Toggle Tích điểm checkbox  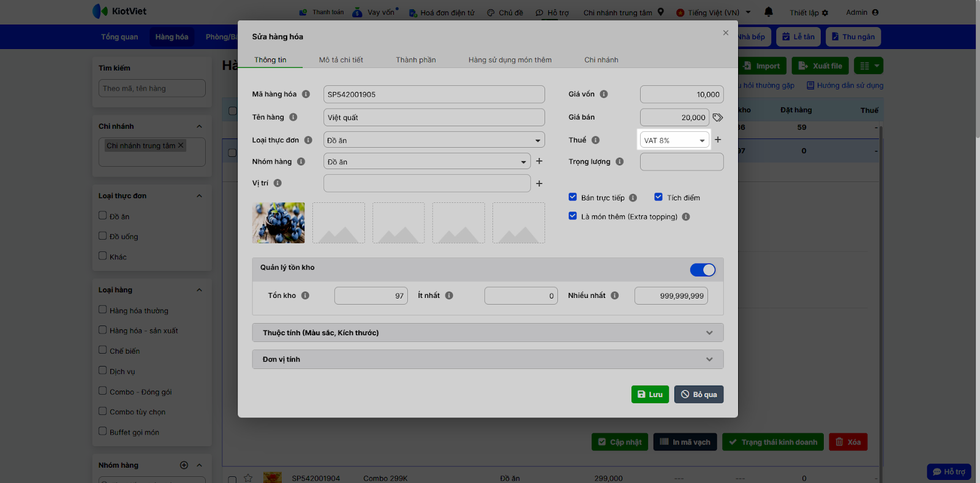[x=658, y=197]
